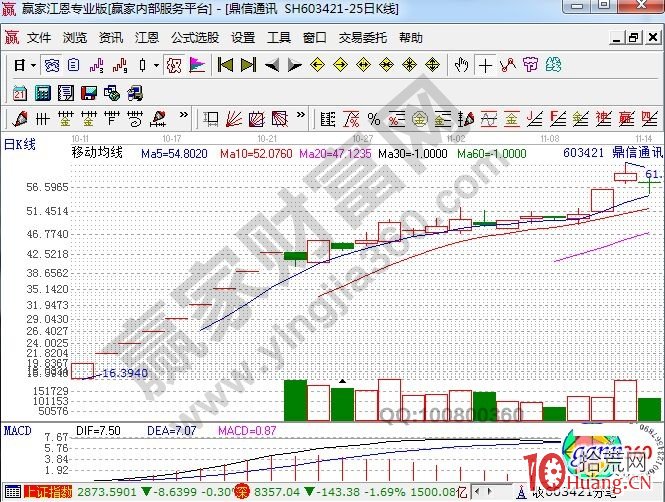Toggle the crosshair cursor tool

(485, 66)
